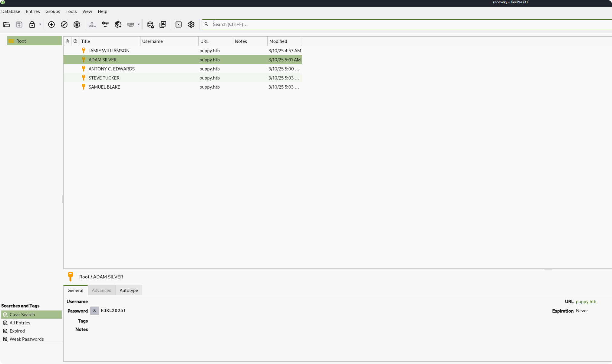Open the View menu

coord(87,11)
